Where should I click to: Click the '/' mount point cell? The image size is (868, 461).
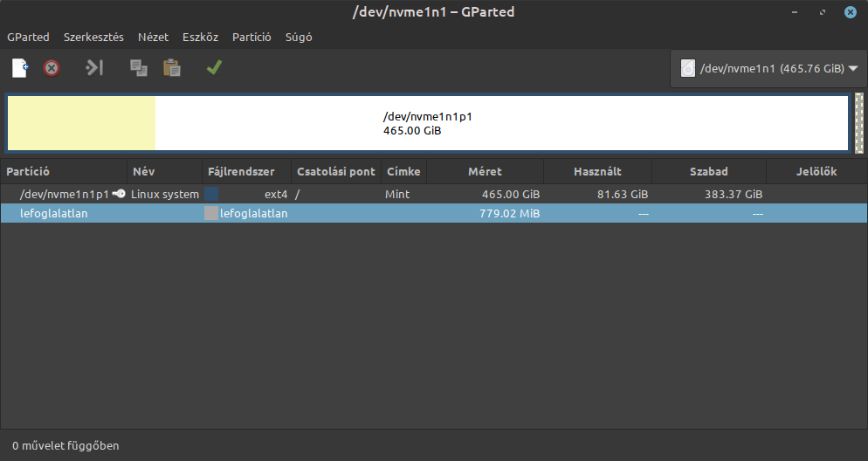tap(297, 194)
